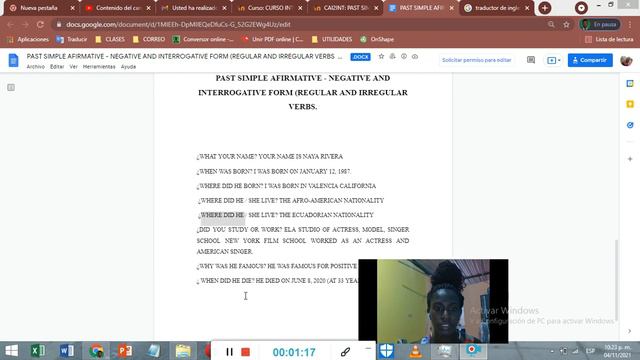Open Word from the taskbar
Viewport: 640px width, 360px height.
67,351
